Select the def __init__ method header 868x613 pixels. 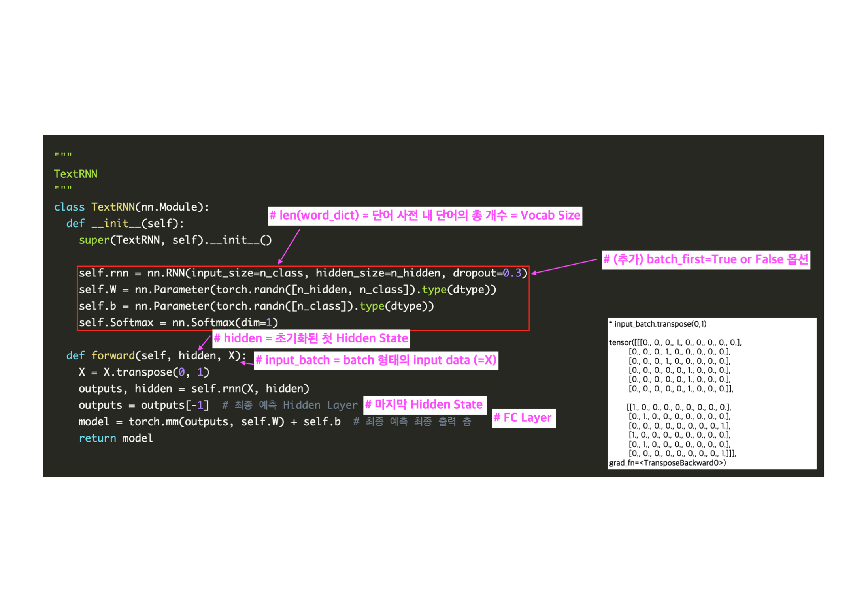[125, 224]
